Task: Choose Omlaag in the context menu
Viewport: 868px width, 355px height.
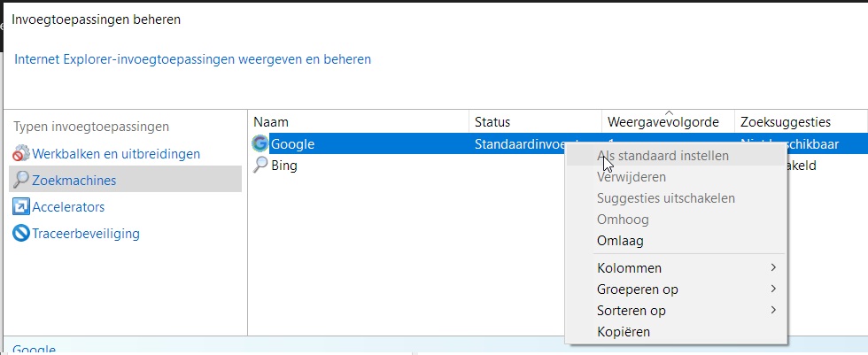Action: click(x=620, y=241)
